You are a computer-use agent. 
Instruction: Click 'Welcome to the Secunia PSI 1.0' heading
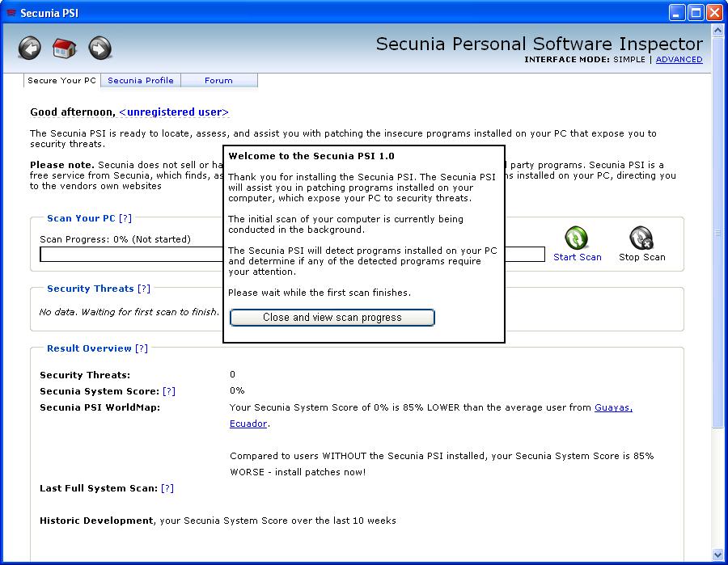pyautogui.click(x=311, y=156)
